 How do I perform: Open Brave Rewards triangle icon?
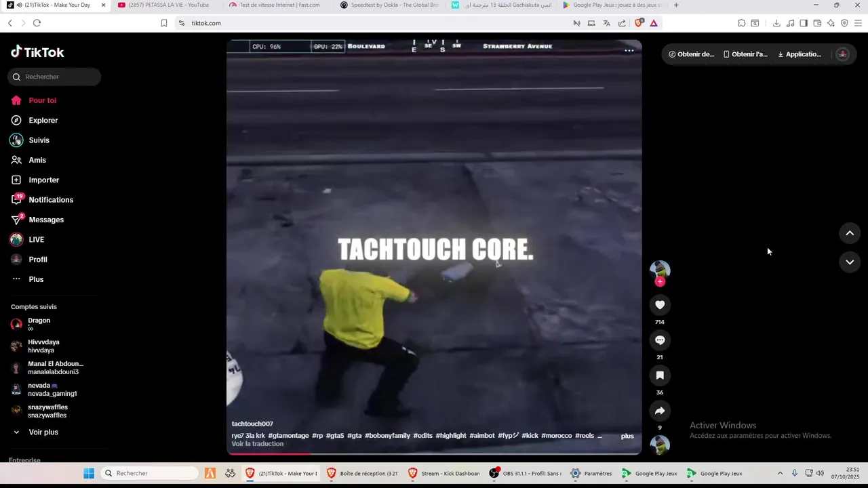pos(654,23)
